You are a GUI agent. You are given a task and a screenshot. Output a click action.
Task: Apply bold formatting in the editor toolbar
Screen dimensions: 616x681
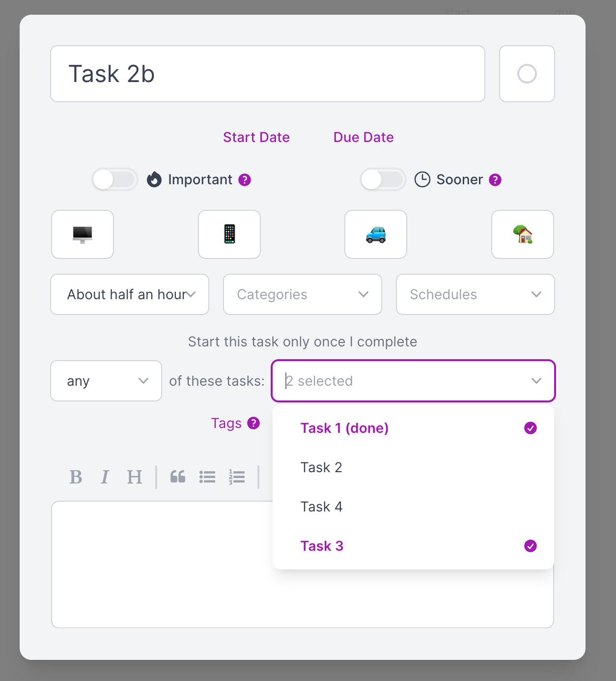76,477
